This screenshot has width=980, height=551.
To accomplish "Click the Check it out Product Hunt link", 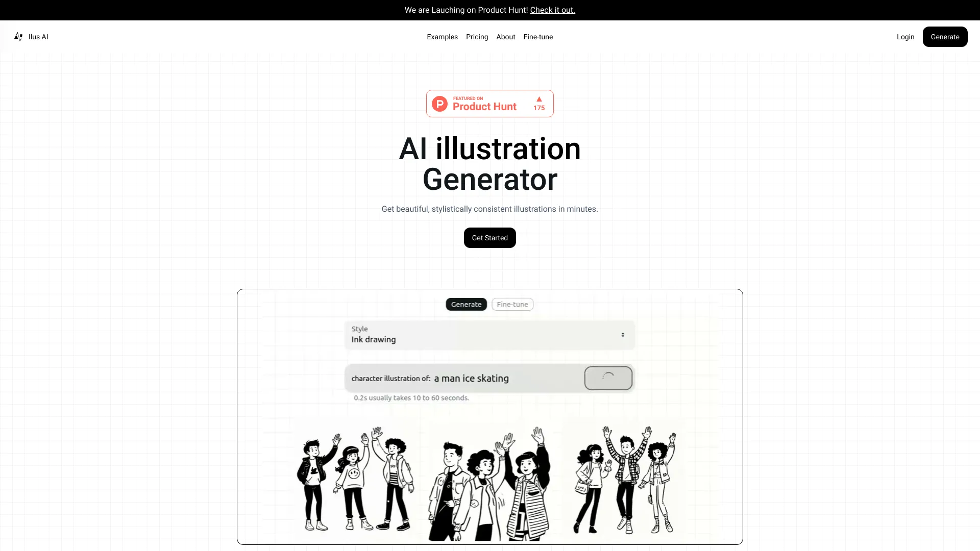I will click(x=552, y=9).
